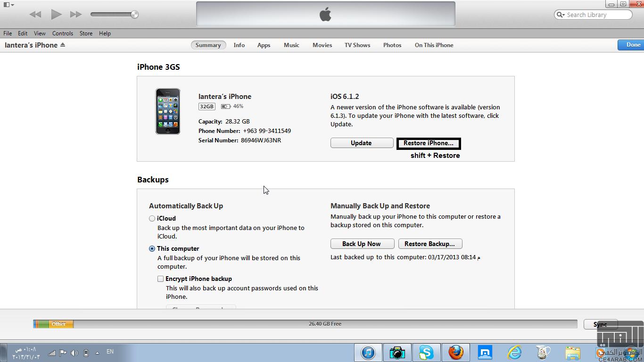Open the iTunes window menu at top-left
This screenshot has width=644, height=362.
(8, 5)
